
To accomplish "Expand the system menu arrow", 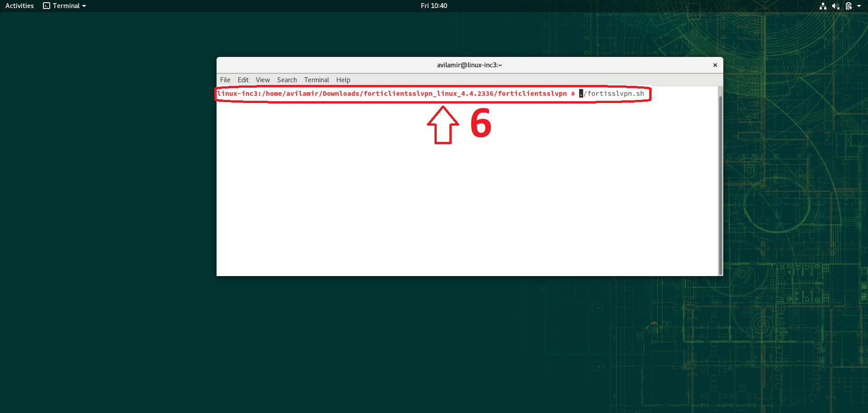I will click(x=859, y=6).
